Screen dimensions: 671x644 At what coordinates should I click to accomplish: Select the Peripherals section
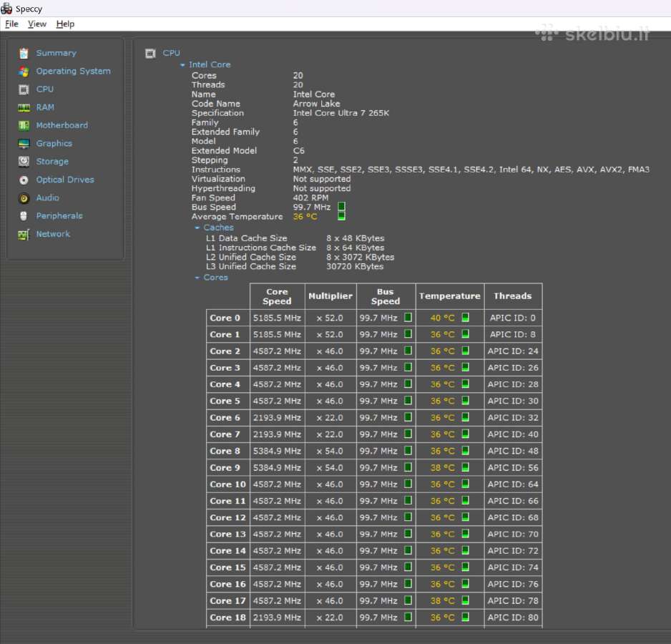[x=59, y=216]
